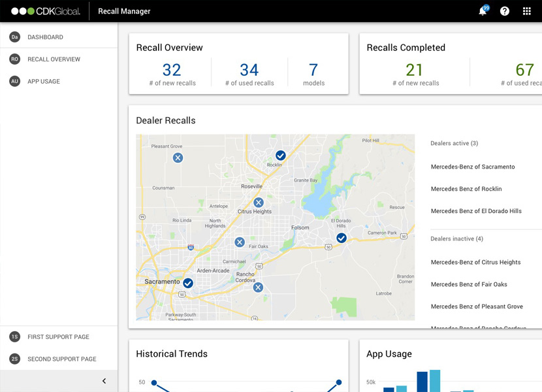The width and height of the screenshot is (542, 392).
Task: Click the First Support Page '1S' icon
Action: click(x=14, y=336)
